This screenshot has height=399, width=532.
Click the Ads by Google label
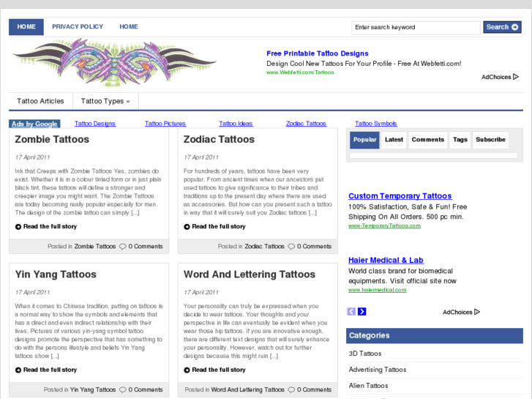34,124
